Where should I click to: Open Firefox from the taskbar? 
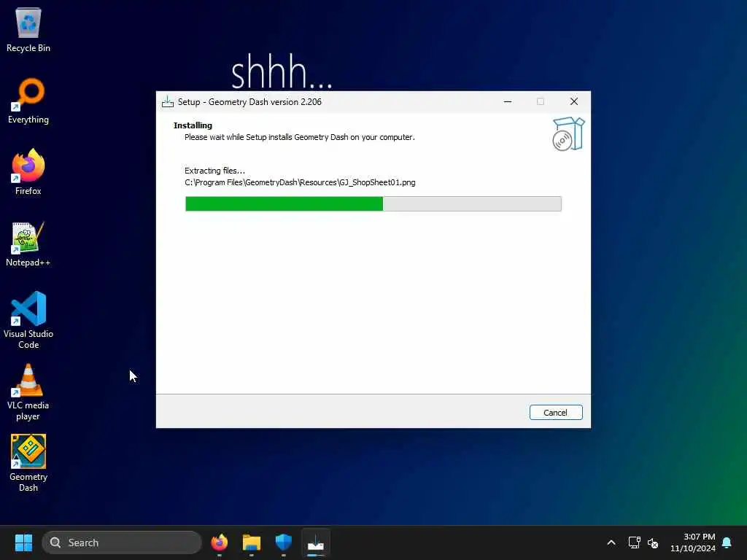click(219, 542)
